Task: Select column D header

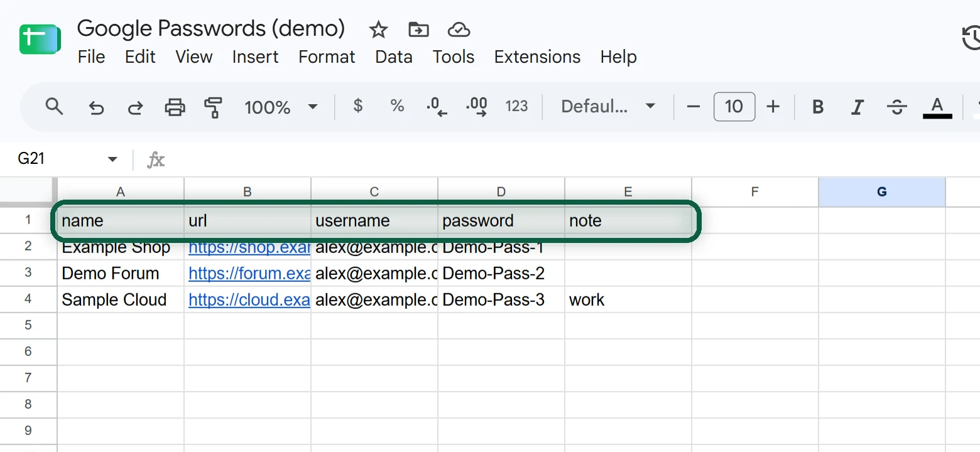Action: [x=501, y=192]
